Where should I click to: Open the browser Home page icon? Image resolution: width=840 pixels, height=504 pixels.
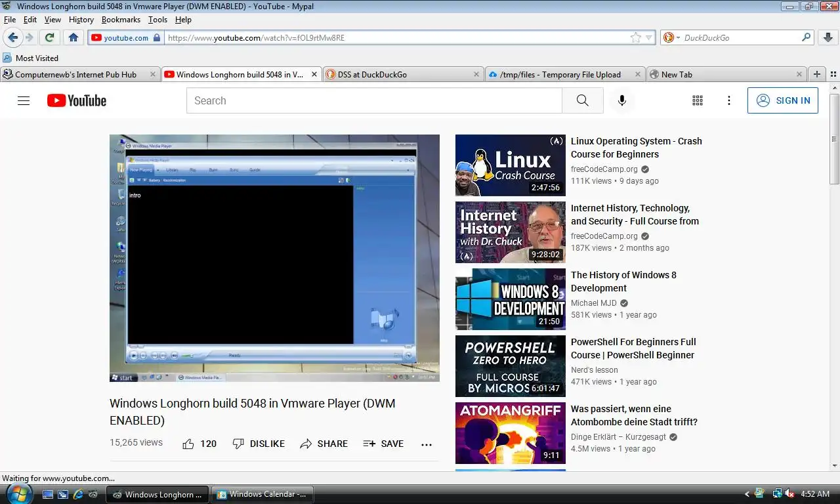(x=73, y=37)
